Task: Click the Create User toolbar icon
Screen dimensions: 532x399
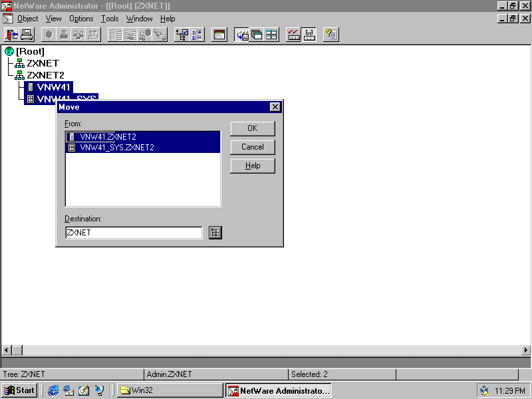Action: (x=64, y=35)
